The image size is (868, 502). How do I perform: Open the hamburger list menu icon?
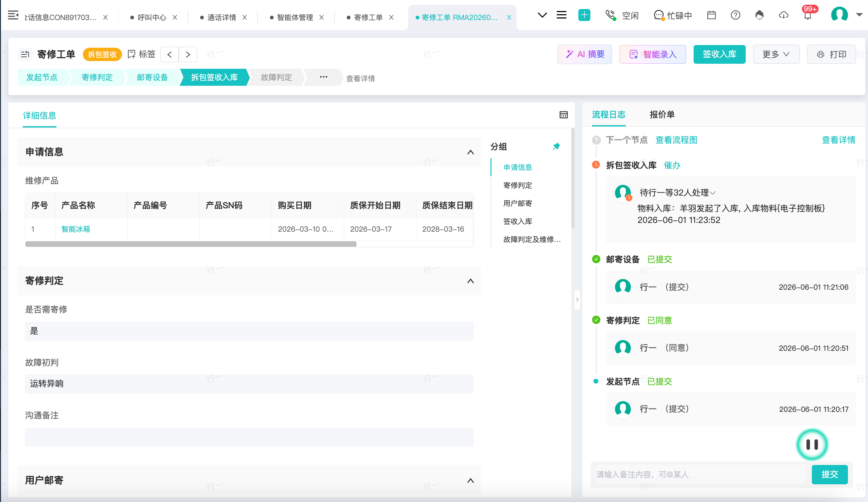(x=561, y=15)
